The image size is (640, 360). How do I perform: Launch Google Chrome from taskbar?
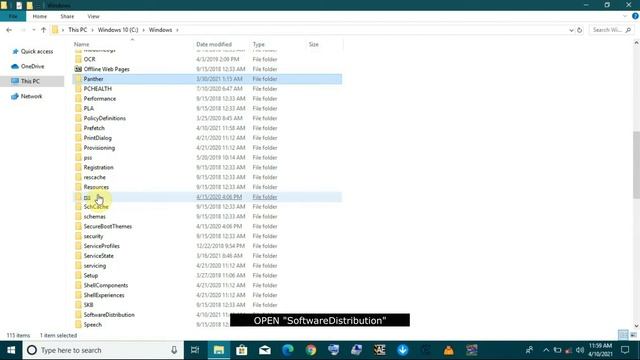311,350
